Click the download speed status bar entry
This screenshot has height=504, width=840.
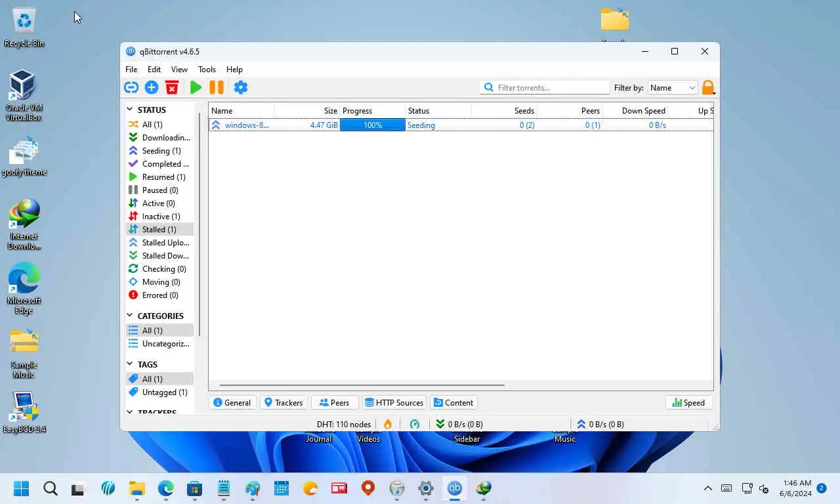[x=459, y=424]
